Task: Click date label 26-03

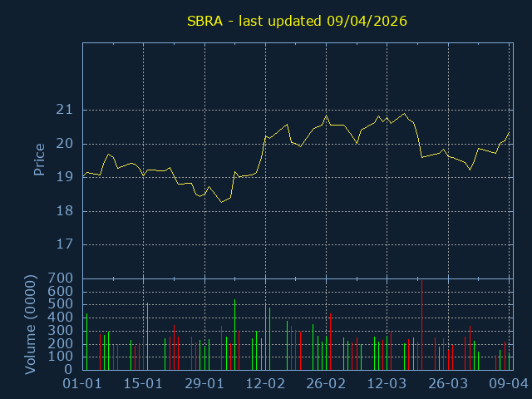Action: click(x=448, y=384)
